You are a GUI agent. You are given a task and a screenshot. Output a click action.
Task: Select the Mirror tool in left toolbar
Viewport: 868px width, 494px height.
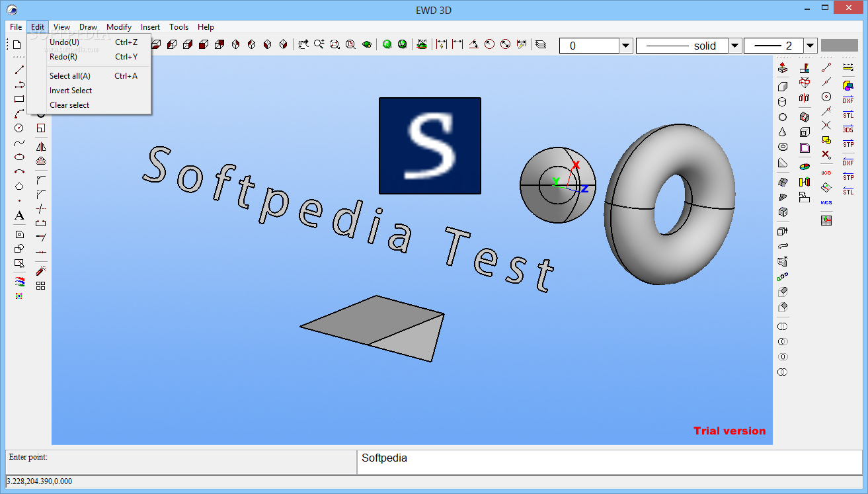[x=41, y=147]
